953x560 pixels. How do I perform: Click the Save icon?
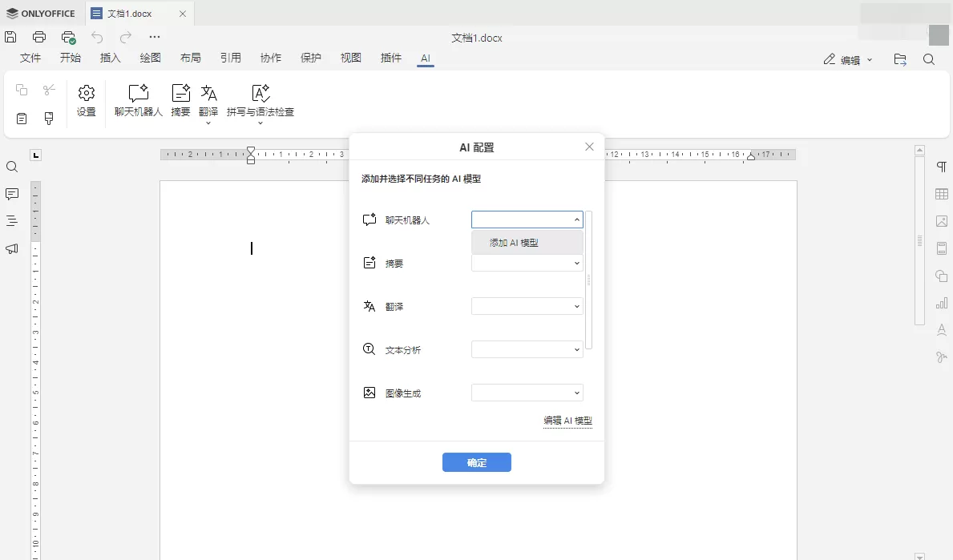point(10,37)
